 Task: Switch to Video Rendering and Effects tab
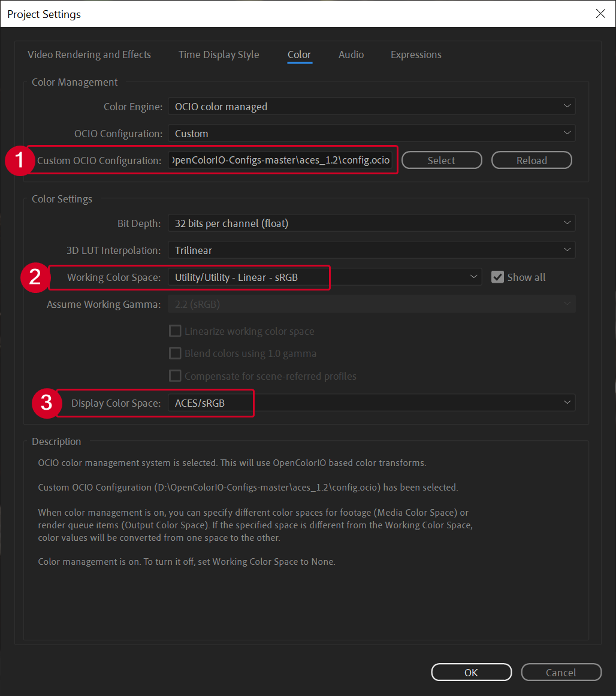89,55
